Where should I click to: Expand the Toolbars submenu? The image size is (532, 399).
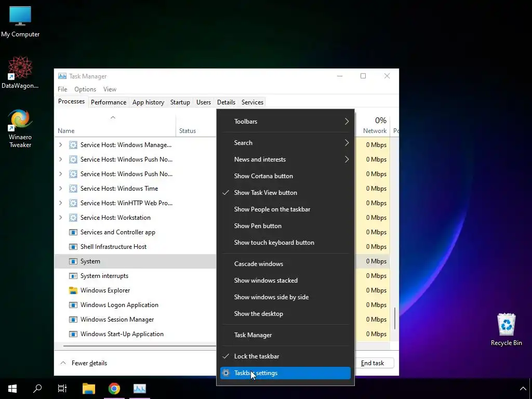coord(285,122)
